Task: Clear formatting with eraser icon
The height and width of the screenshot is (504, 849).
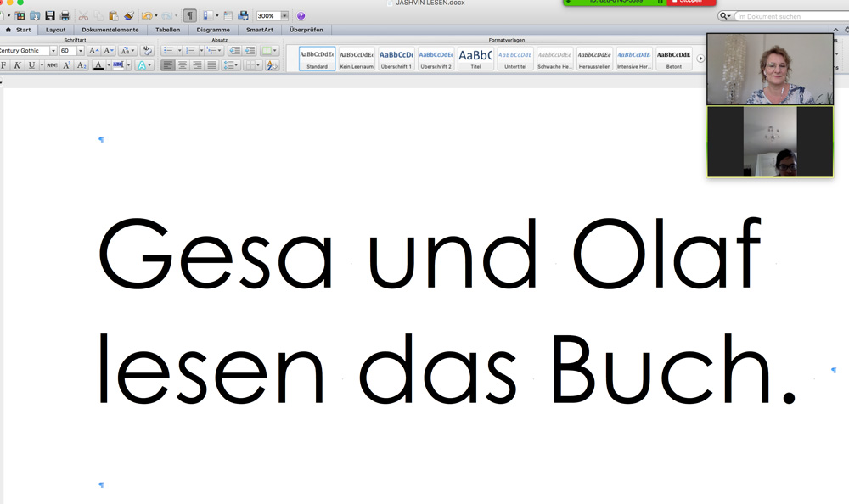Action: (146, 50)
